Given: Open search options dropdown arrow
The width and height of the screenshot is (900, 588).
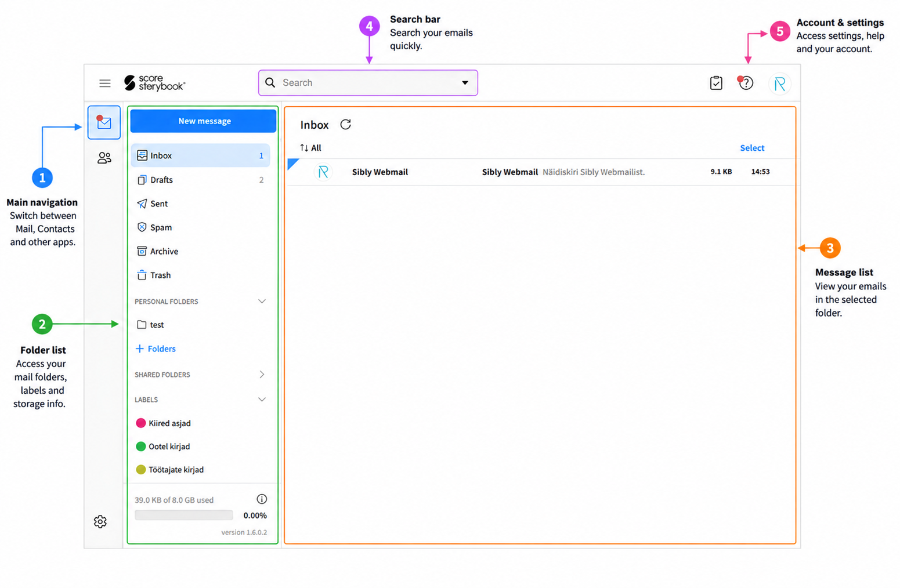Looking at the screenshot, I should pos(465,83).
